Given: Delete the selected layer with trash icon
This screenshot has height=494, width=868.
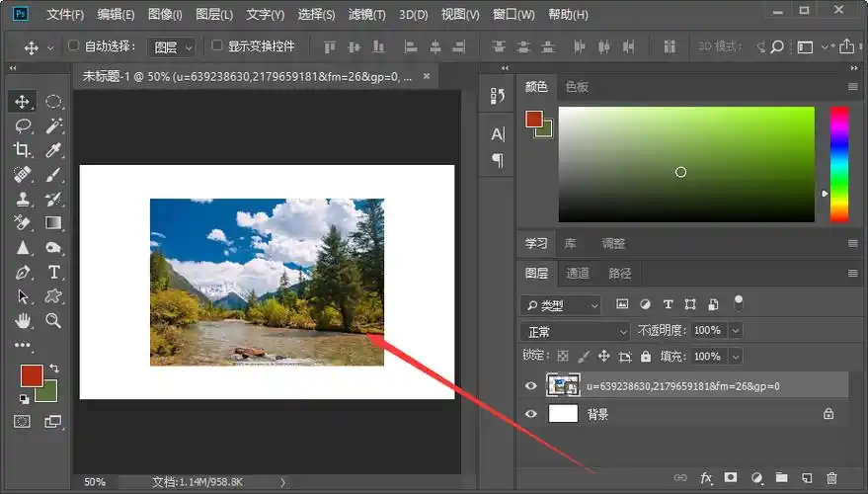Looking at the screenshot, I should point(831,478).
